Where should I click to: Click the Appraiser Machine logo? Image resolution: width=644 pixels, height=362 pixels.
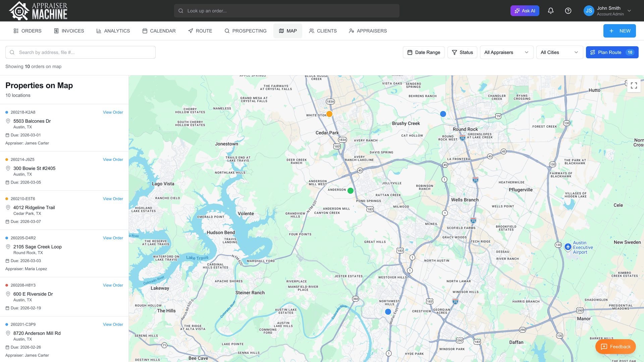point(38,10)
